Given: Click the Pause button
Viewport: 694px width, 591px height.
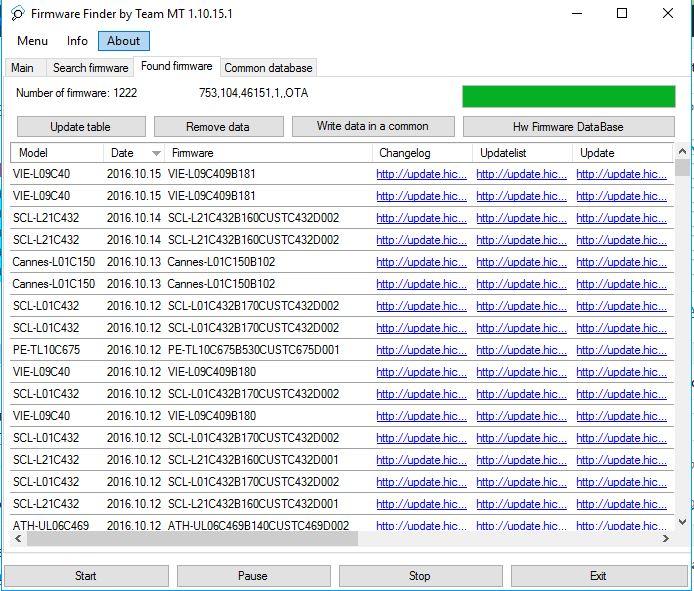Looking at the screenshot, I should coord(253,576).
